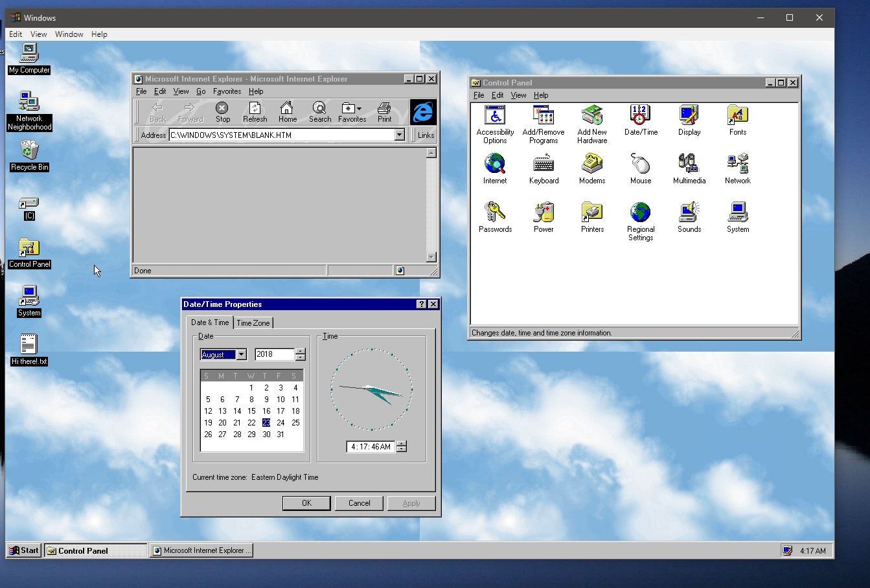Open Favorites toolbar button in Internet Explorer

(x=352, y=112)
